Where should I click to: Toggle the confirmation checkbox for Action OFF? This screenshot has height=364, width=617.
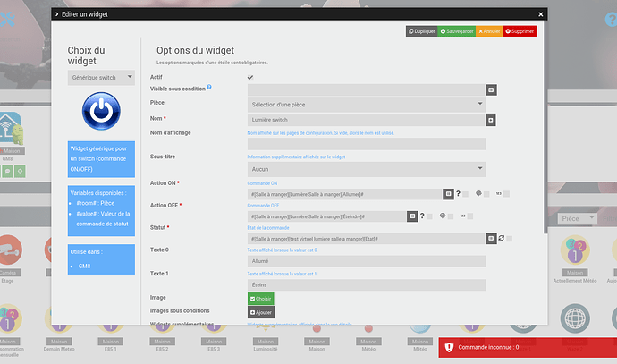click(x=429, y=216)
